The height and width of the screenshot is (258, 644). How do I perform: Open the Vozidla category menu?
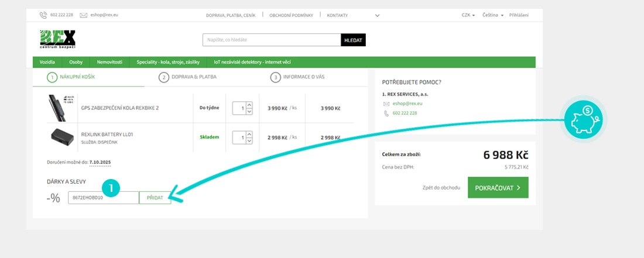pyautogui.click(x=47, y=62)
